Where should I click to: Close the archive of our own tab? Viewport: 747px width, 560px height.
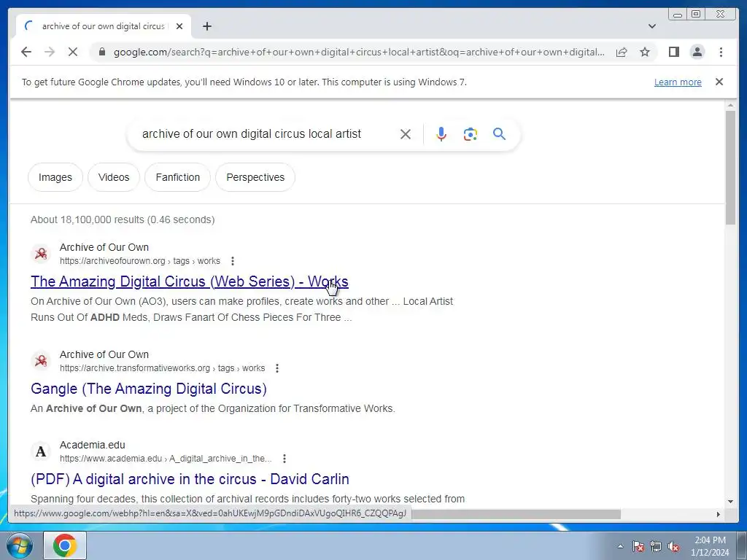pos(179,26)
